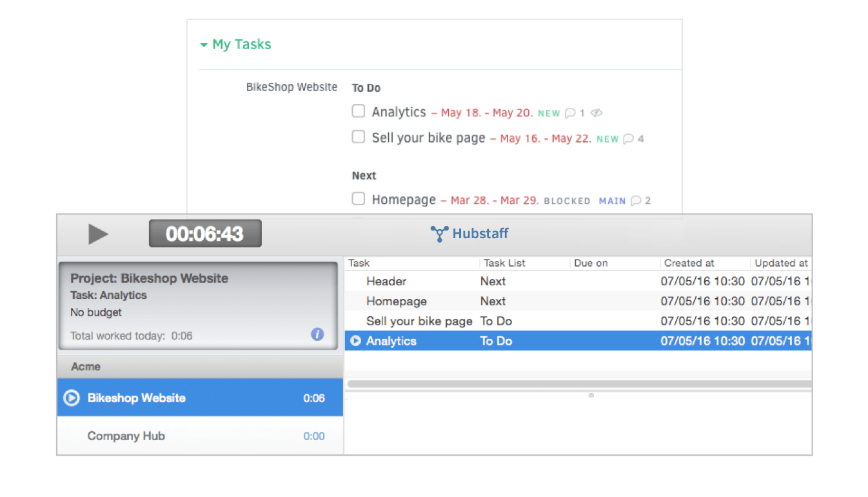Select Company Hub project in sidebar
This screenshot has width=868, height=497.
(x=200, y=436)
